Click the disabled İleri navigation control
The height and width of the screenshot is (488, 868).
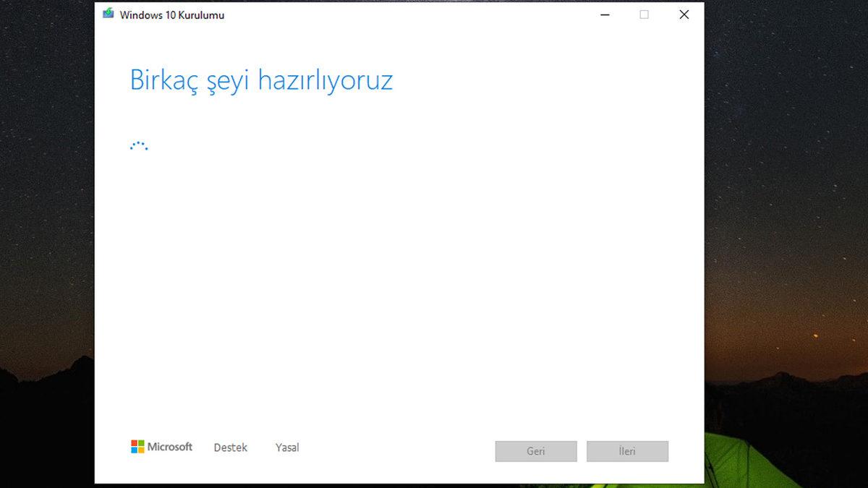(627, 450)
